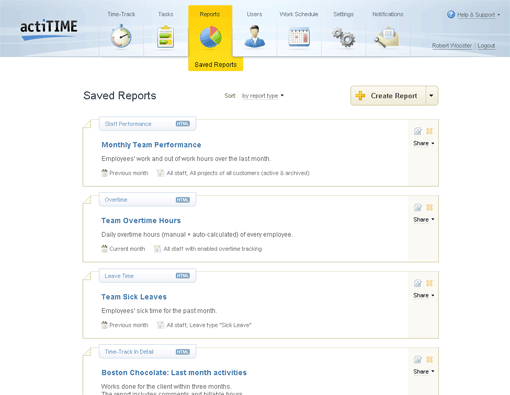Open Share dropdown for Team Overtime Hours
The image size is (510, 395).
pyautogui.click(x=424, y=219)
